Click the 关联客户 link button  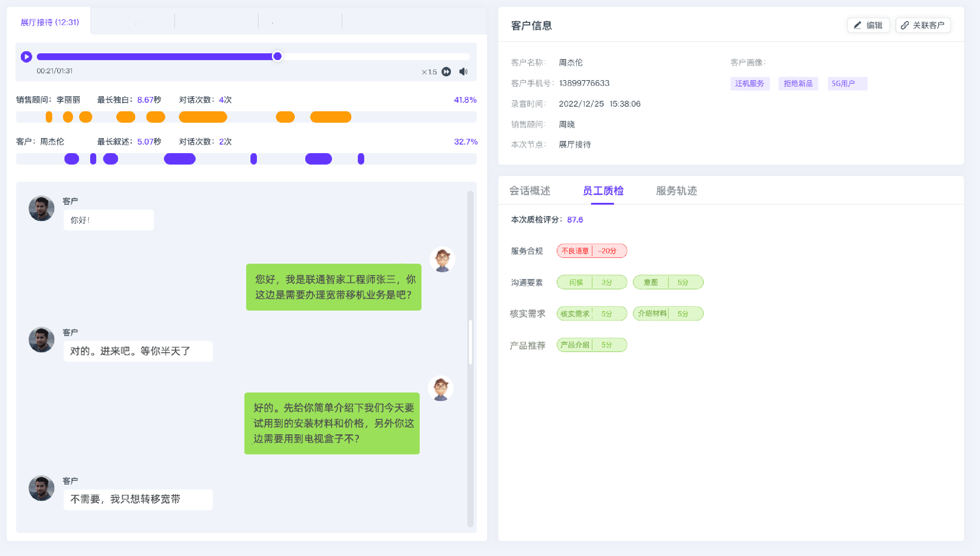(x=923, y=25)
